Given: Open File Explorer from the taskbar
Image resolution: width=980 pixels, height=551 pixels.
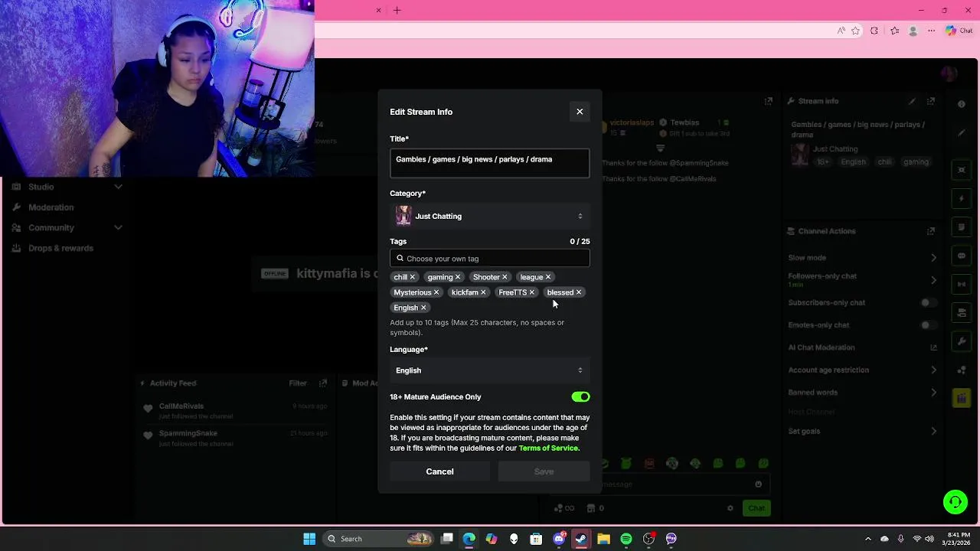Looking at the screenshot, I should pos(603,539).
